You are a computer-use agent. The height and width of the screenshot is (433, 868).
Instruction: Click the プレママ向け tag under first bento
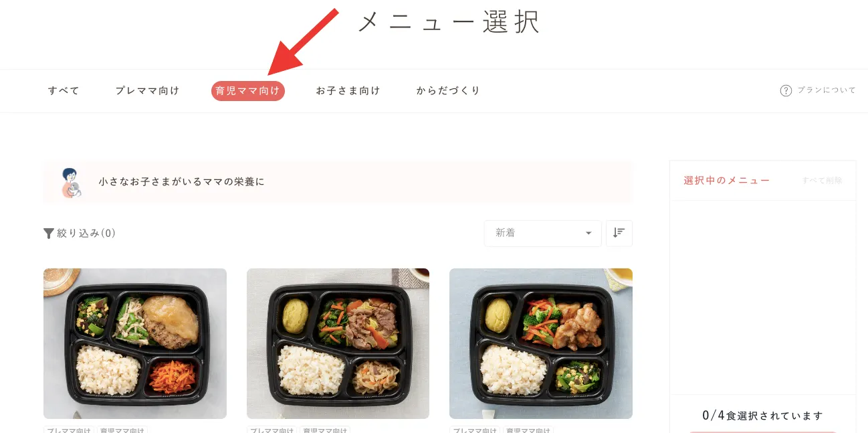point(69,430)
